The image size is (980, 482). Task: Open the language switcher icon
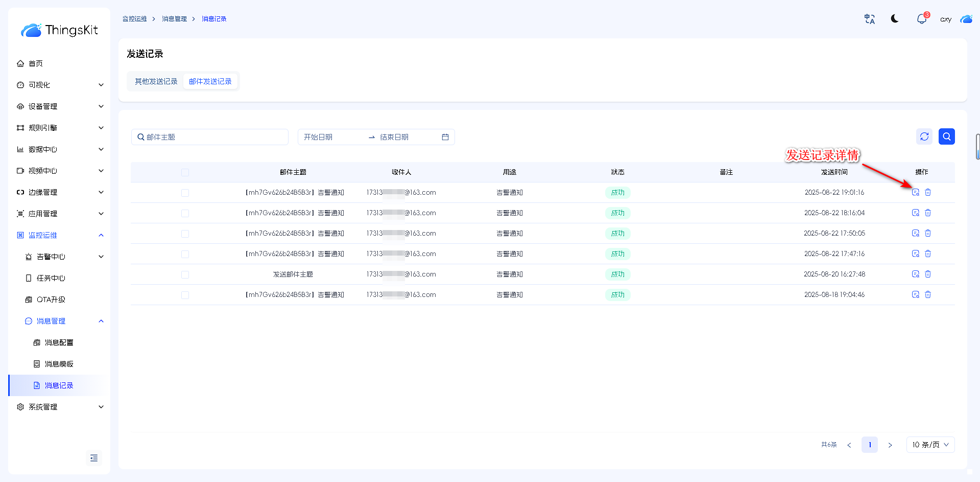869,19
